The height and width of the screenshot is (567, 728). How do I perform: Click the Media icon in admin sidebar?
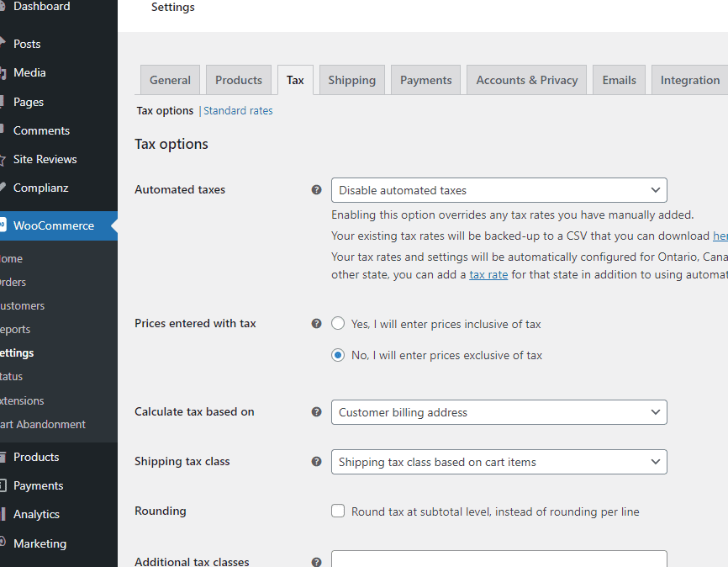point(3,73)
